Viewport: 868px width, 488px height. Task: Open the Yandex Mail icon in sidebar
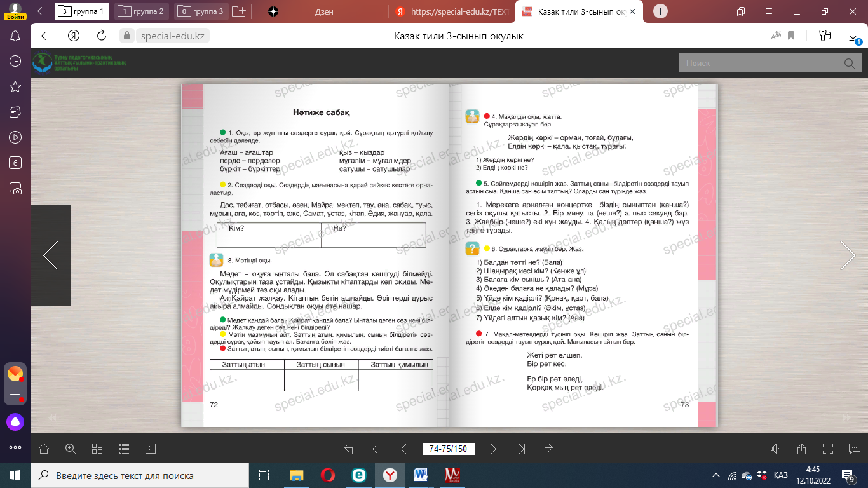pos(15,374)
